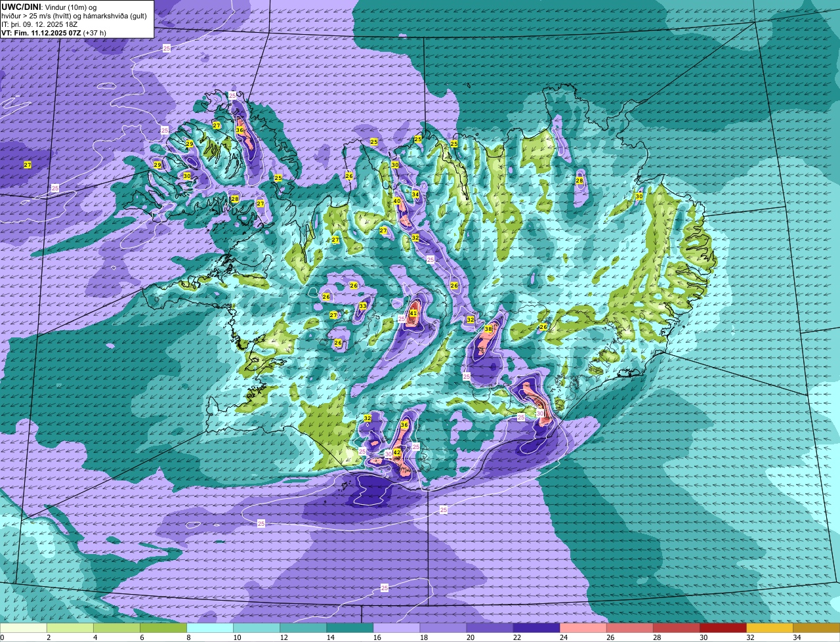This screenshot has height=642, width=840.
Task: Select the line 'hviður > 25 m/s (hvítt) og hámarkshviða (gult)'
Action: 74,15
